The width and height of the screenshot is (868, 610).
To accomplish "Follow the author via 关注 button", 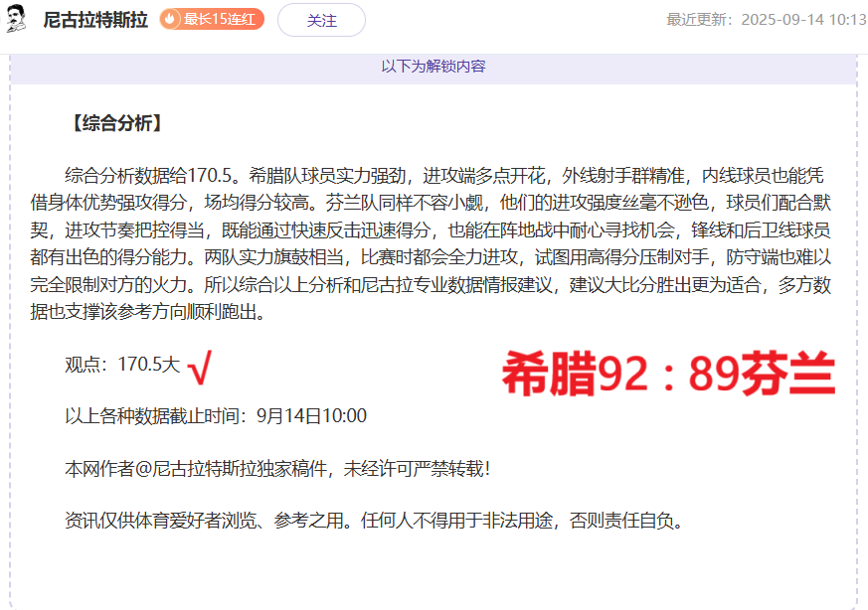I will coord(321,20).
